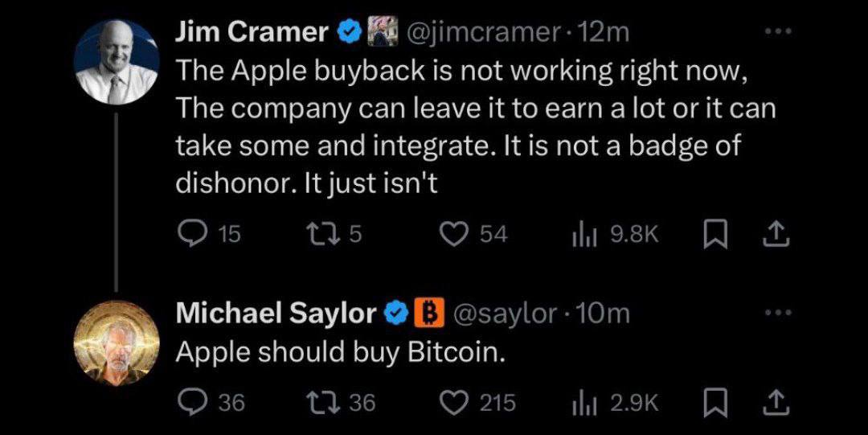Visit the @saylor handle link

(505, 314)
